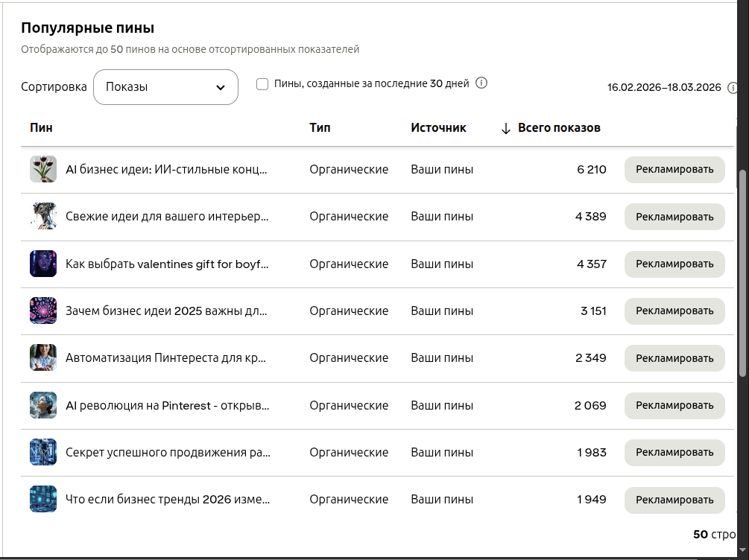Open thumbnail of 'Автоматизация Пинтереста' pin
The height and width of the screenshot is (560, 749).
click(x=43, y=358)
